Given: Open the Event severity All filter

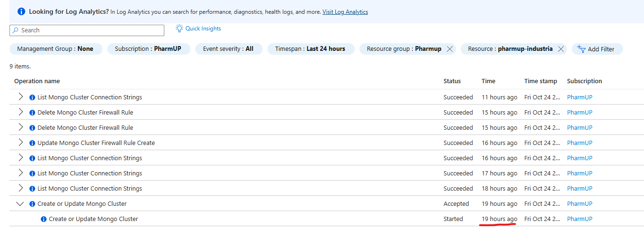Looking at the screenshot, I should [228, 49].
